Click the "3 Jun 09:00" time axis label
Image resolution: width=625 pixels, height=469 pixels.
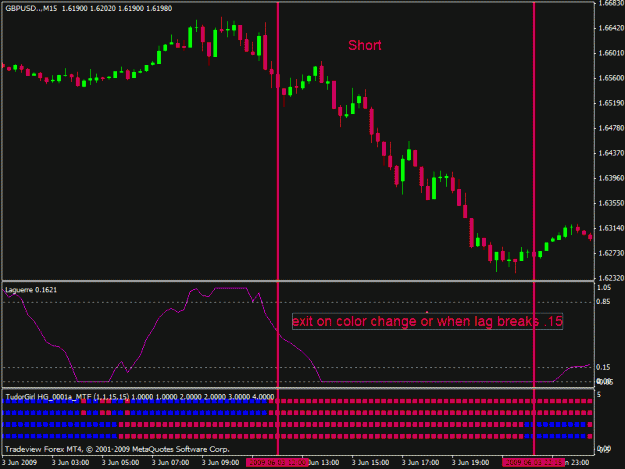220,462
